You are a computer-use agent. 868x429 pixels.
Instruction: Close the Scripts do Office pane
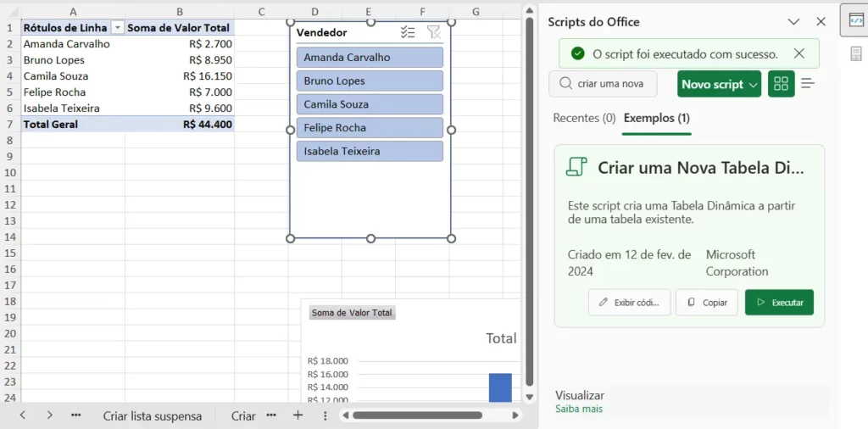821,21
